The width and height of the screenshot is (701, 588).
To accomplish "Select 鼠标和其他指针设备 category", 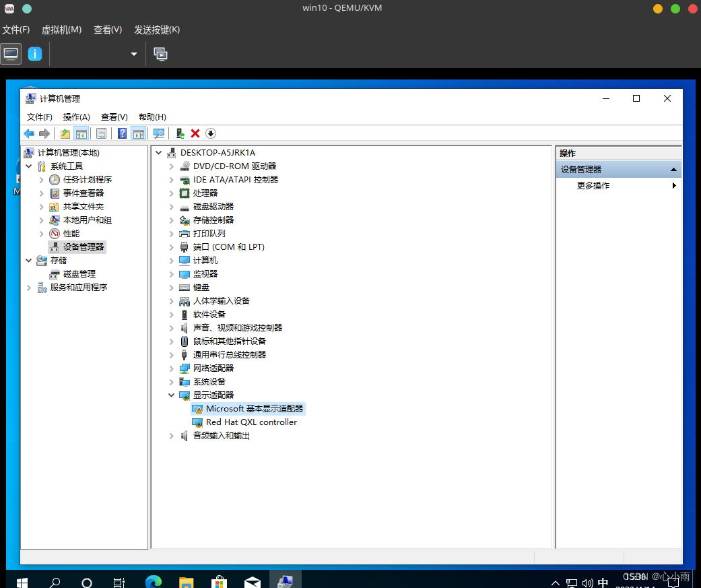I will click(230, 341).
